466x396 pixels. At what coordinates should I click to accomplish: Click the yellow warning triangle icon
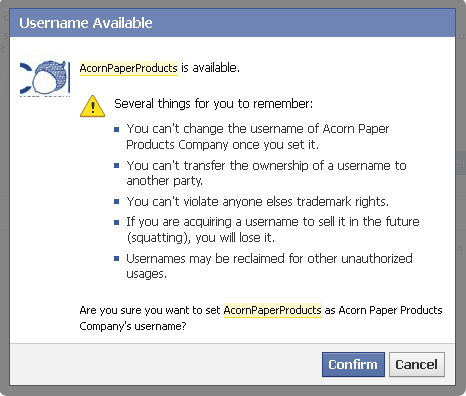tap(92, 106)
